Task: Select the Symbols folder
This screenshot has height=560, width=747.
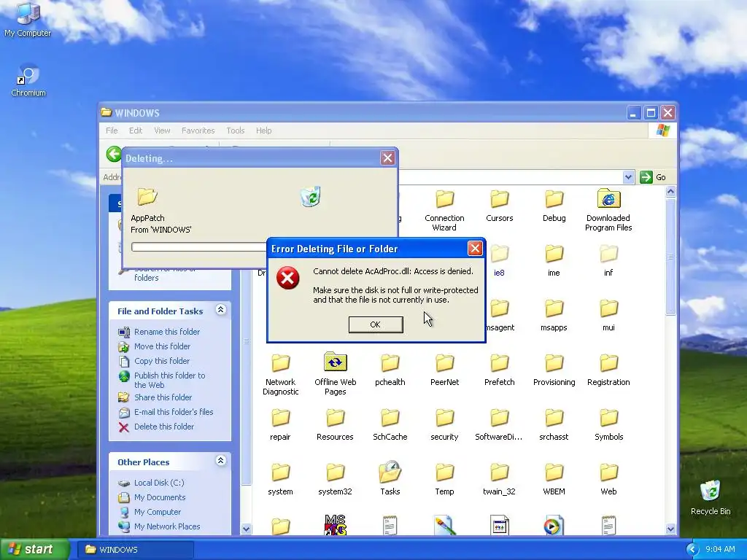Action: tap(608, 425)
